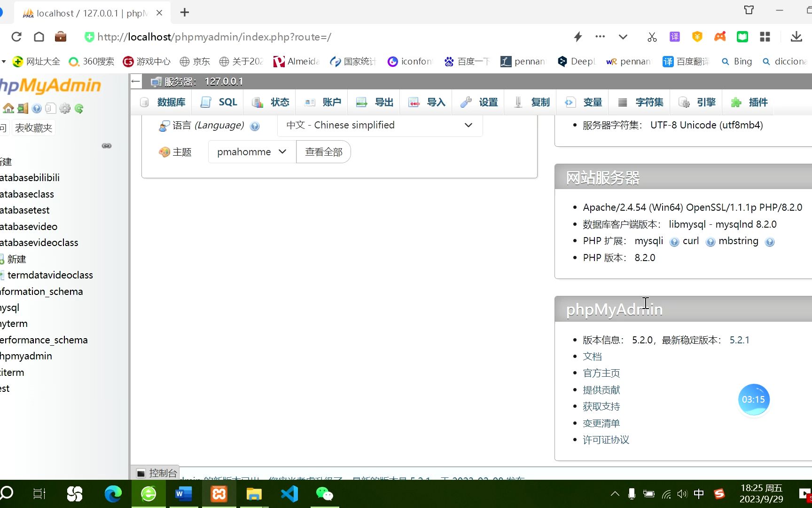Select termdatavideoclass table in tree

click(50, 275)
